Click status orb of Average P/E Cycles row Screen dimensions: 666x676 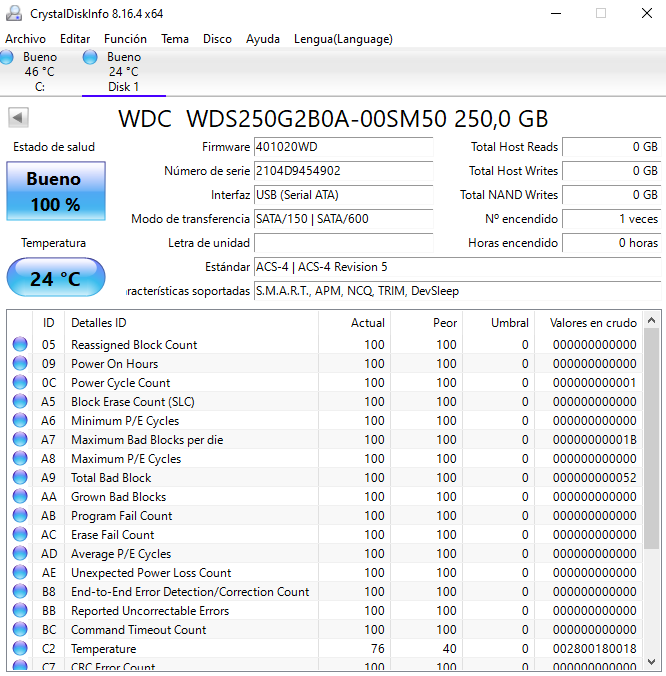point(20,553)
